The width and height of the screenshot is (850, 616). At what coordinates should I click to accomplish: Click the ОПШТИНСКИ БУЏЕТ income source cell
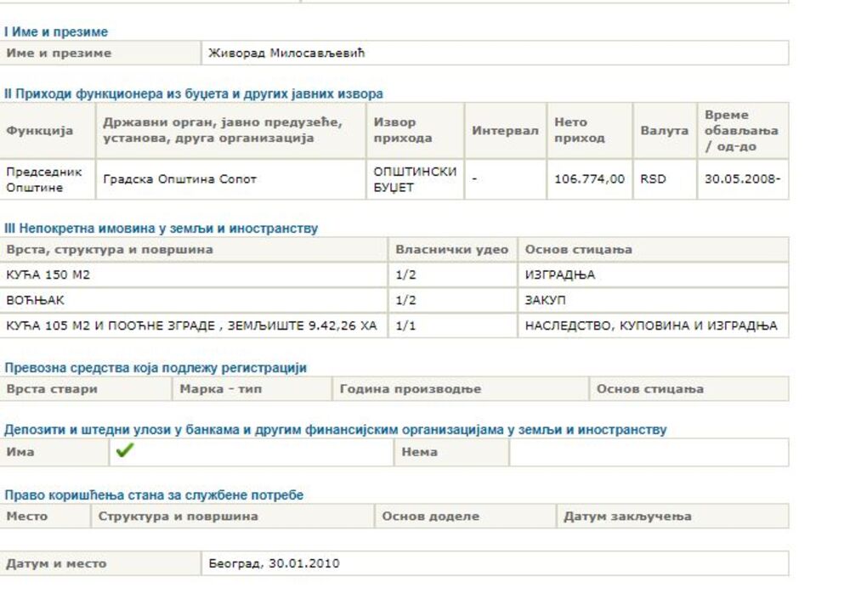(x=415, y=179)
